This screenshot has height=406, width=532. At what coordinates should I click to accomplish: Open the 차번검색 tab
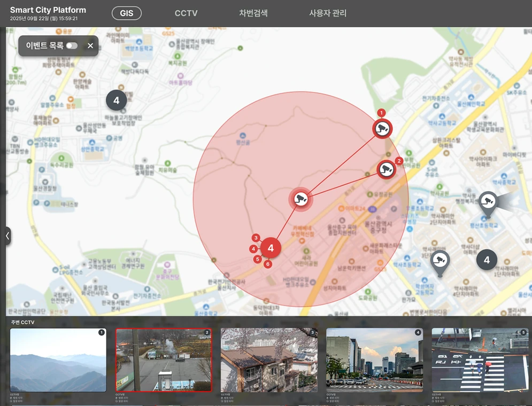click(253, 13)
